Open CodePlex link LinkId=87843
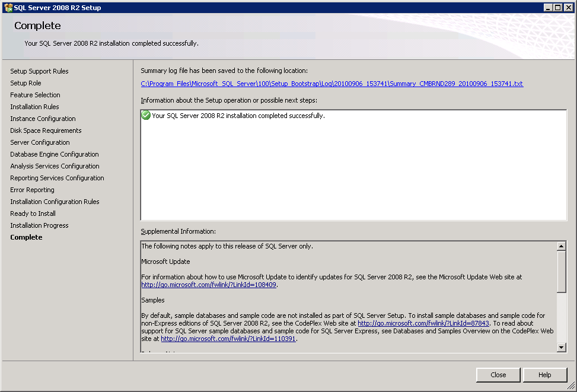577x392 pixels. tap(423, 323)
